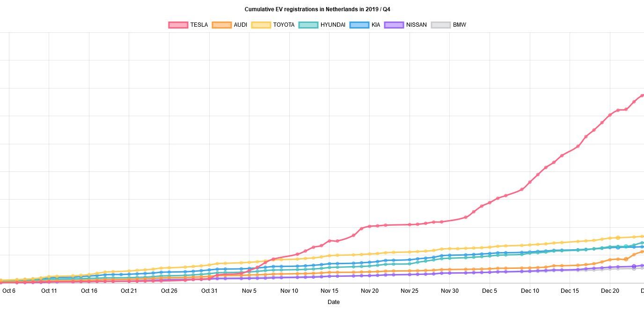Screen dimensions: 644x319
Task: Hide the BMW series via its legend box
Action: pos(441,25)
